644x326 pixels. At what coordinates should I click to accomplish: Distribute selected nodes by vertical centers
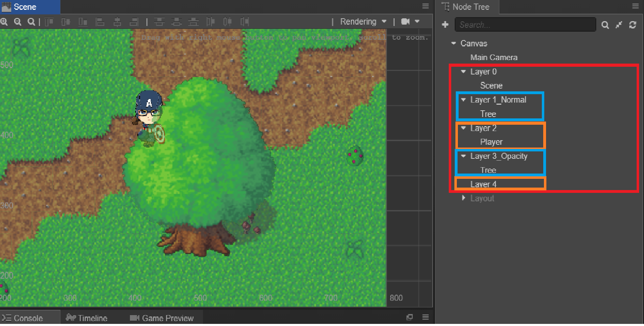[176, 22]
